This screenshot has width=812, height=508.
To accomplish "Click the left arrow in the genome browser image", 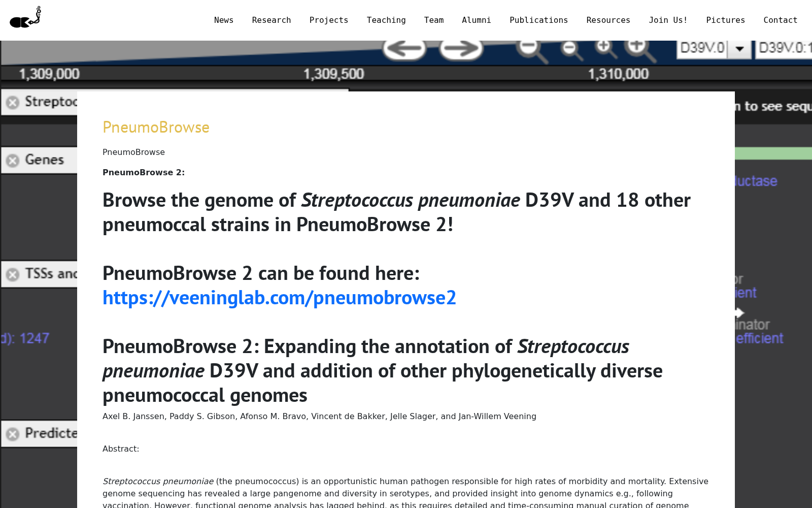I will (x=404, y=49).
